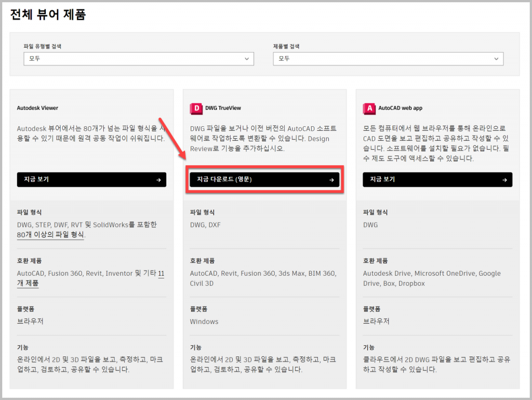Click Autodesk Drive, Microsoft OneDrive compatibility text
This screenshot has width=532, height=400.
432,278
